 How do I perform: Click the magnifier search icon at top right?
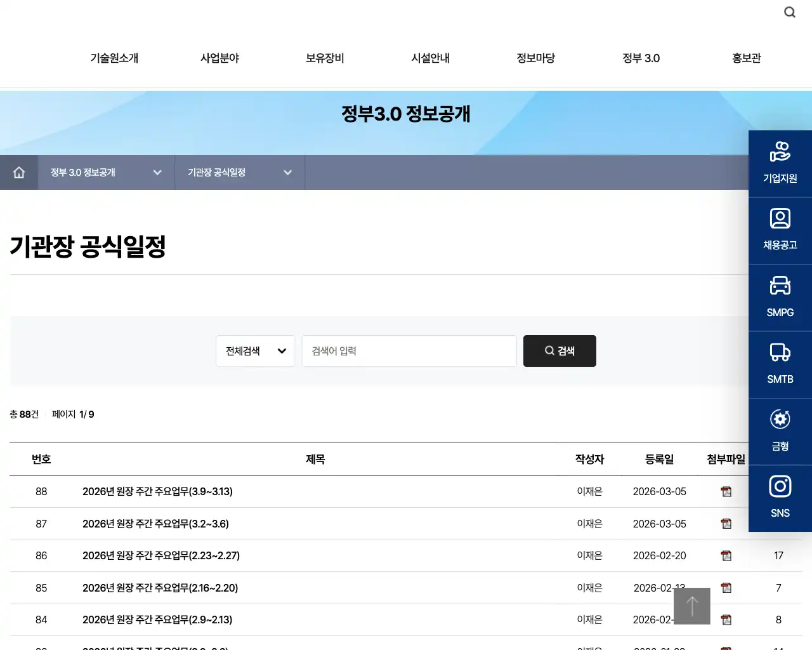(789, 11)
